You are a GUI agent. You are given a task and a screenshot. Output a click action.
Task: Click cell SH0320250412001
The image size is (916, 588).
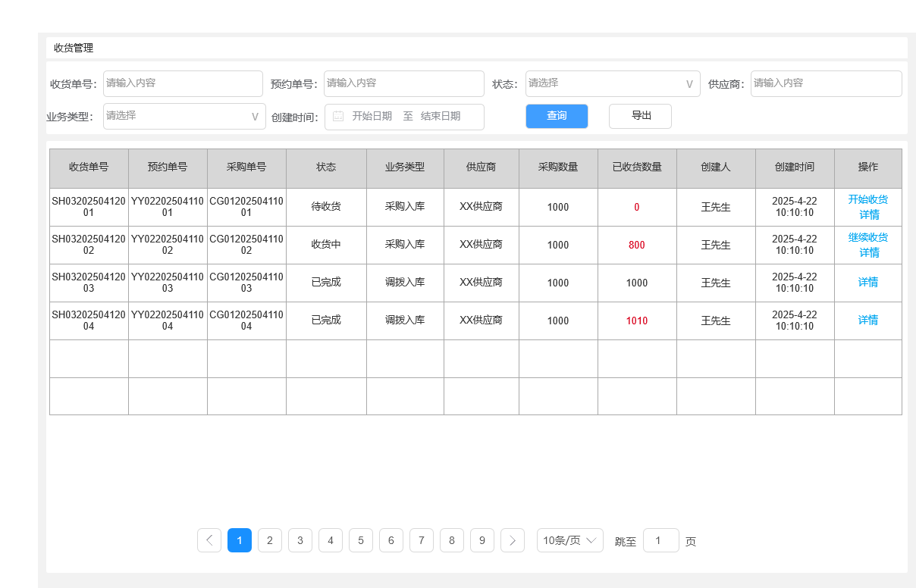coord(89,207)
